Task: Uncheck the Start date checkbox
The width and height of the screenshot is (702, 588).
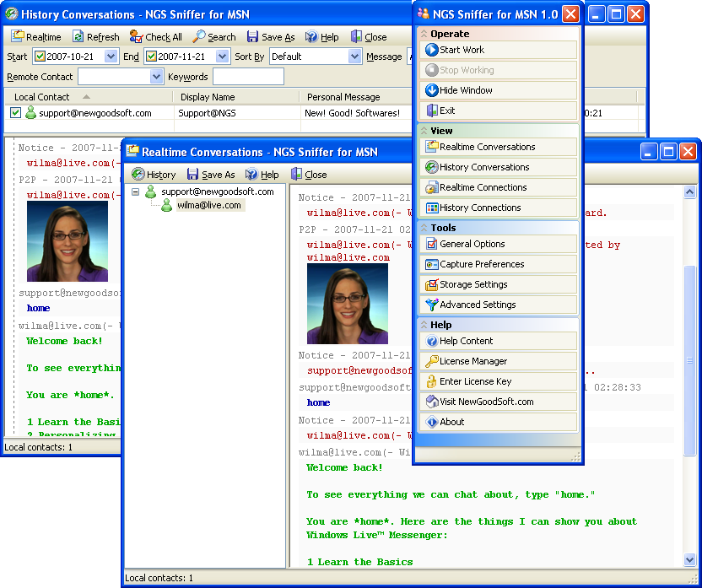Action: click(40, 57)
